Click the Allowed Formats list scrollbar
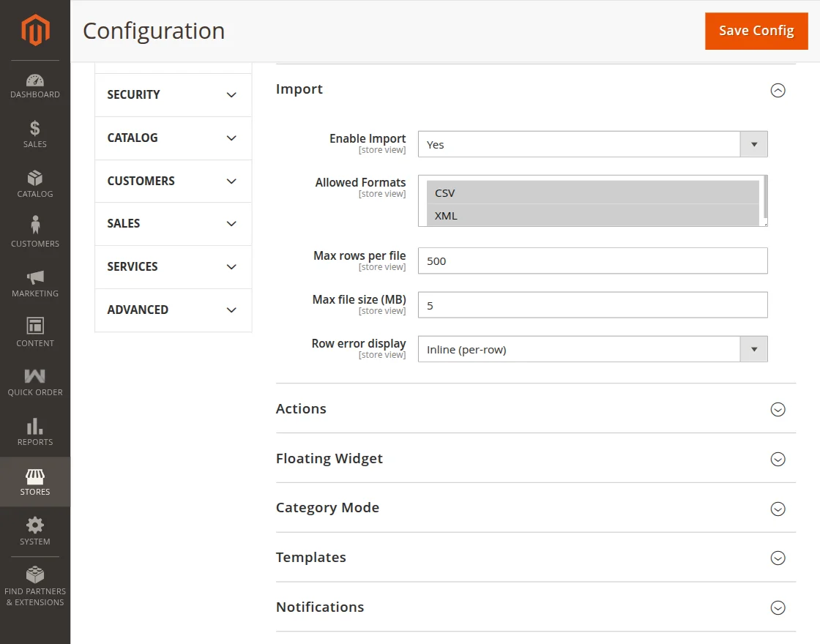The width and height of the screenshot is (820, 644). [x=765, y=197]
